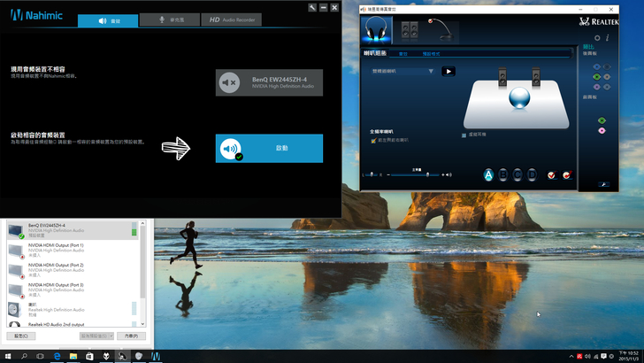Image resolution: width=644 pixels, height=363 pixels.
Task: Click the Realtek gear settings icon
Action: pos(597,38)
